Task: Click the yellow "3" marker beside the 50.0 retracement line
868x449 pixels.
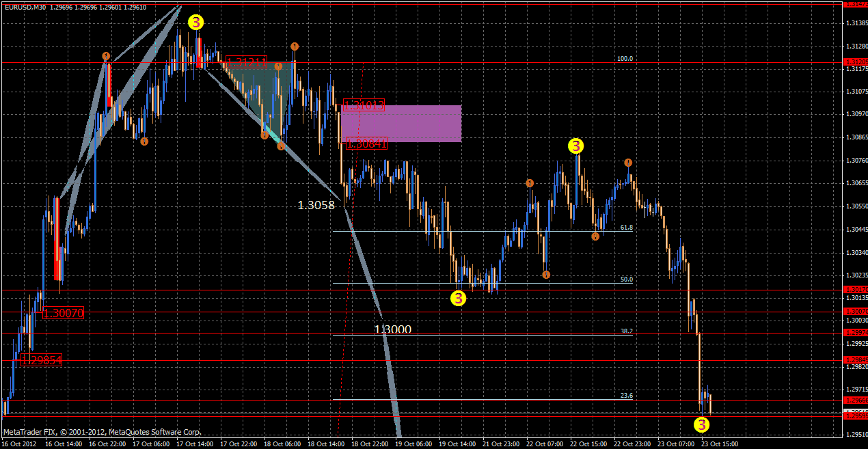Action: click(x=458, y=297)
